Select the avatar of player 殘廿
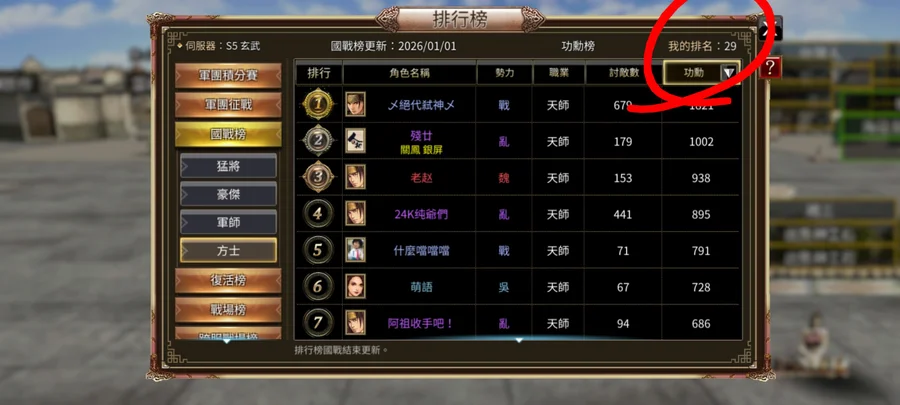Viewport: 900px width, 405px height. 355,141
